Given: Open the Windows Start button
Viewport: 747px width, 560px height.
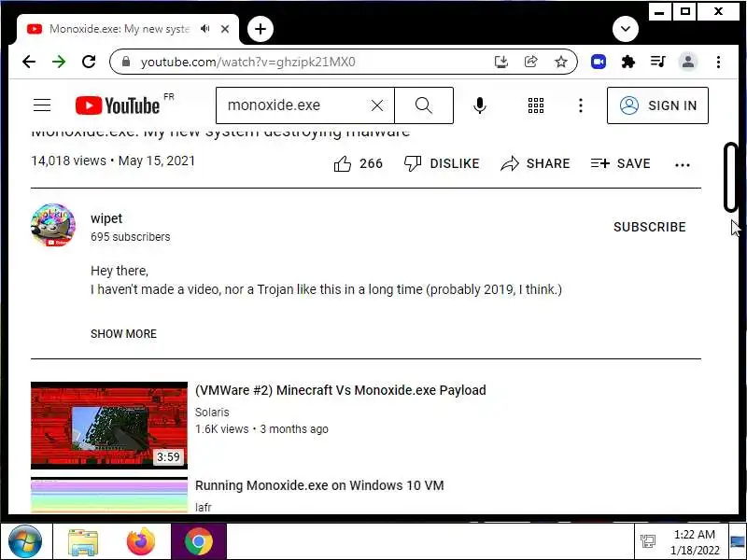Looking at the screenshot, I should pos(24,541).
